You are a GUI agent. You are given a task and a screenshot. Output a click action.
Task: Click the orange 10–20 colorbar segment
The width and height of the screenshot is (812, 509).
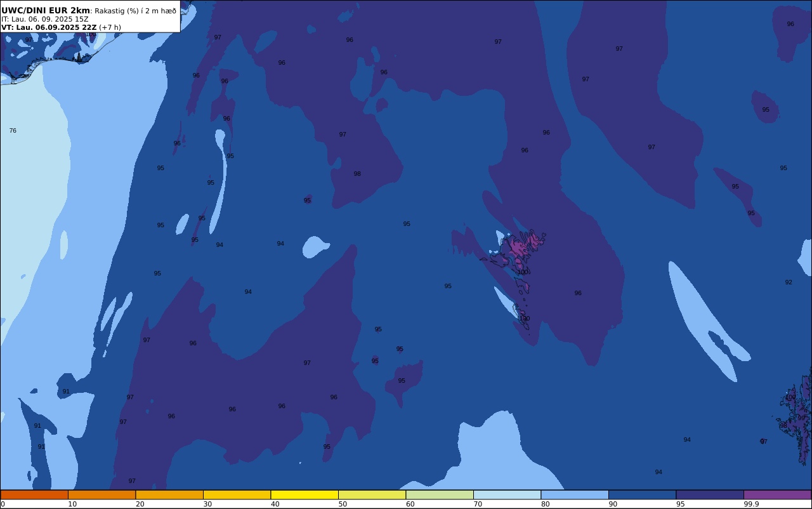click(x=101, y=494)
